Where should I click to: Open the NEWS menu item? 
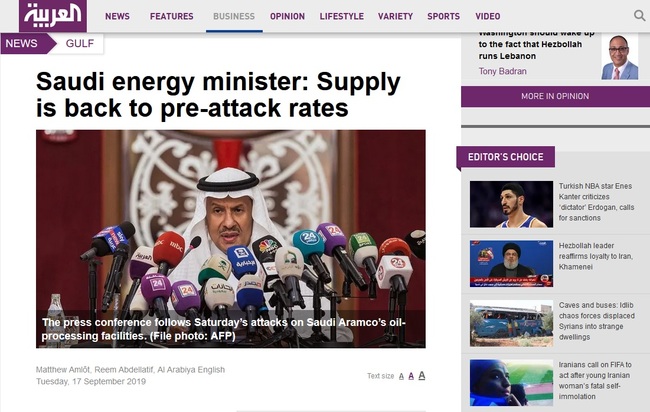(x=117, y=16)
